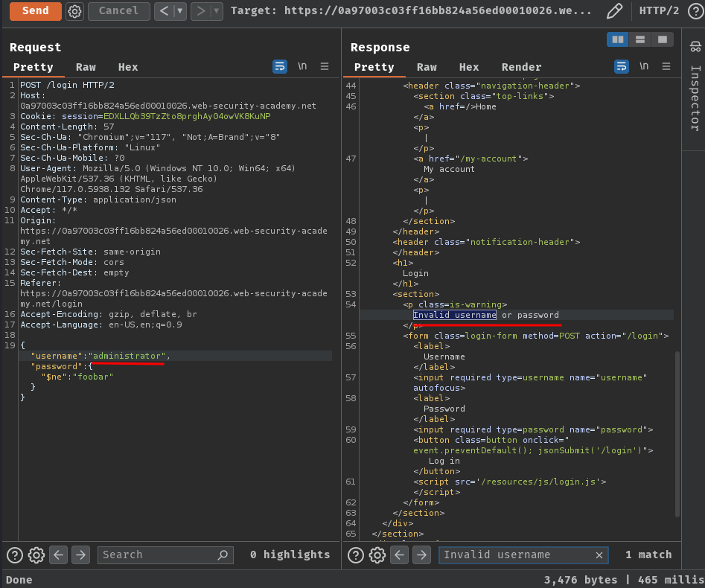Open request settings gear next to Send
The height and width of the screenshot is (588, 705).
click(74, 11)
